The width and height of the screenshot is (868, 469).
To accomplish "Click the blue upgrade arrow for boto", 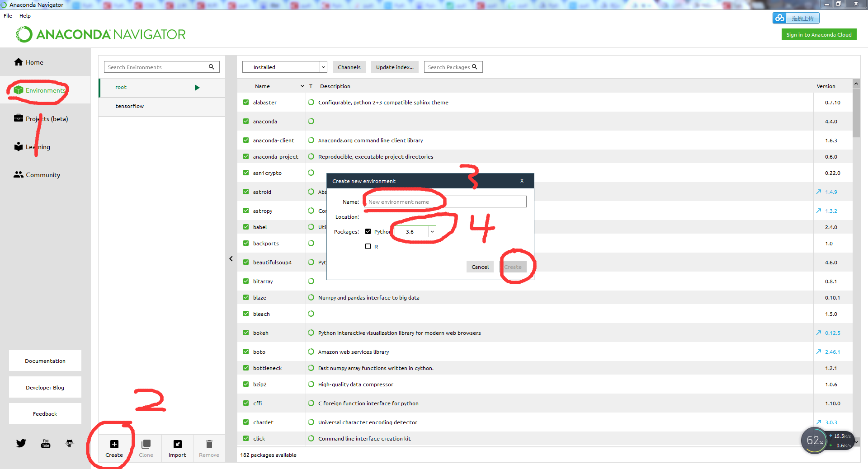I will (x=819, y=352).
